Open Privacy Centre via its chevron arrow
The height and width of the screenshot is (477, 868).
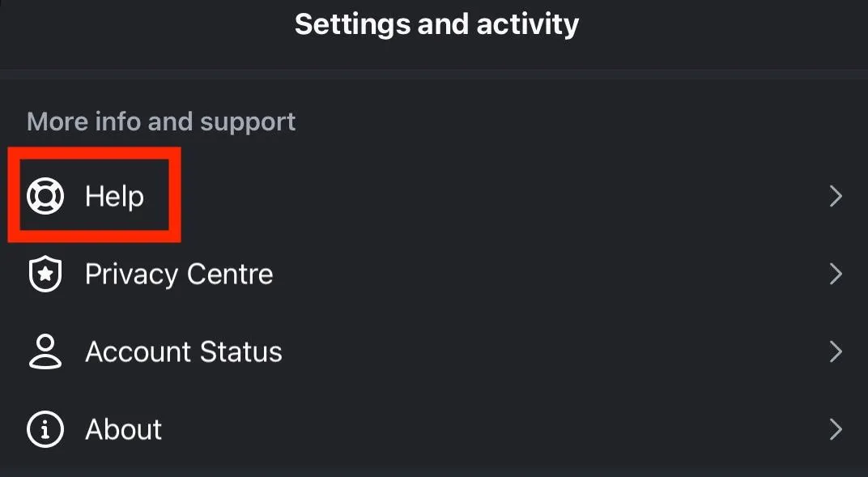point(836,275)
